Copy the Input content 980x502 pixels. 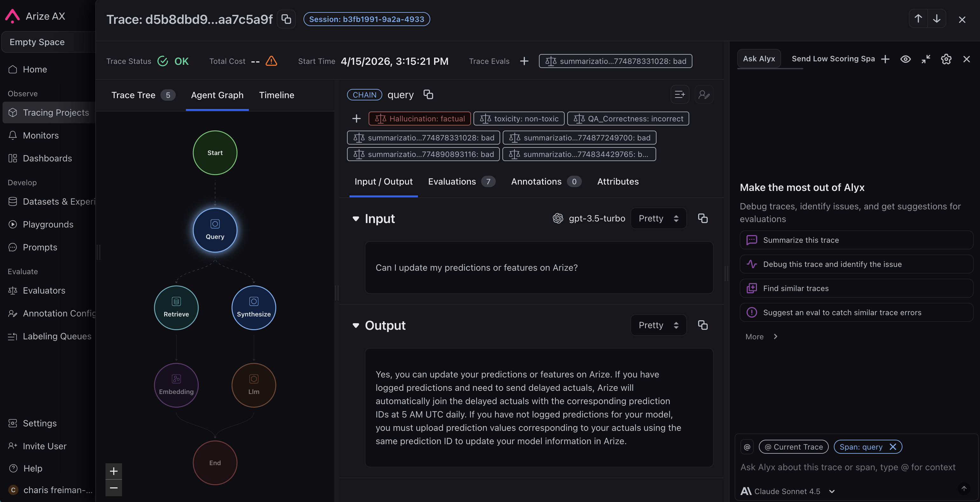tap(703, 218)
